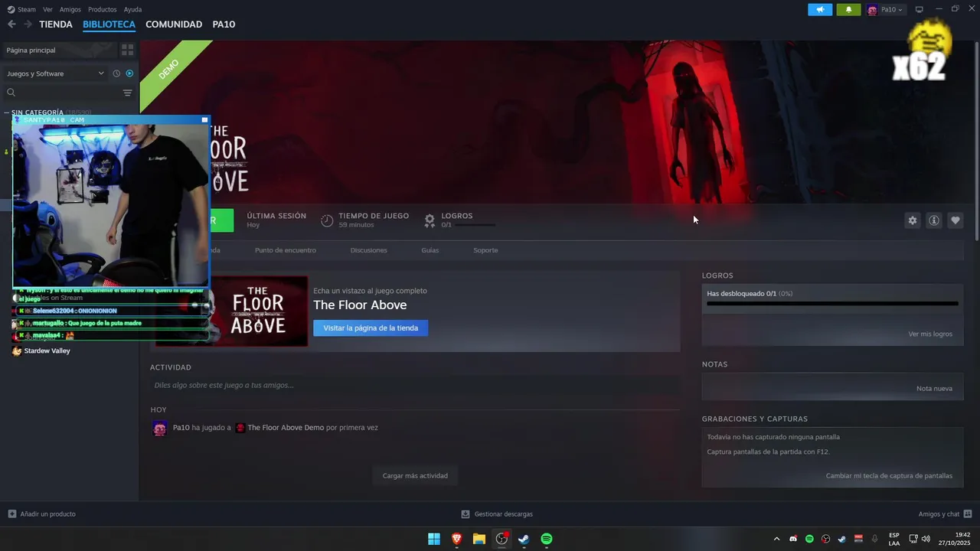The height and width of the screenshot is (551, 980).
Task: Open the Discusiones tab
Action: point(368,250)
